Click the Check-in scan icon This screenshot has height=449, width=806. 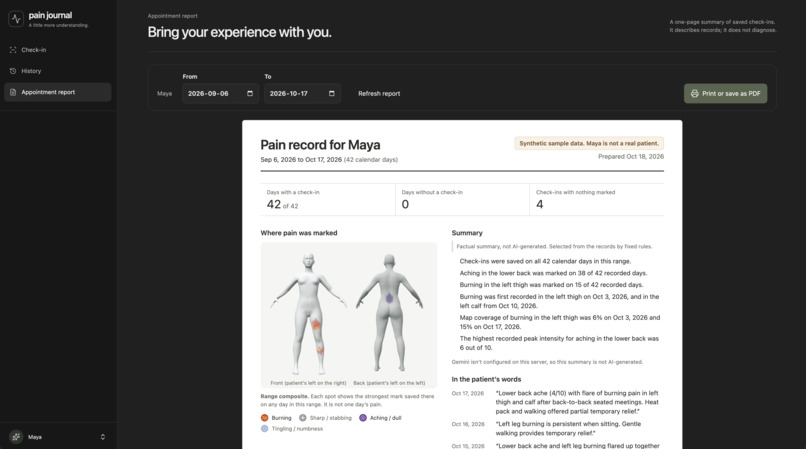[13, 50]
